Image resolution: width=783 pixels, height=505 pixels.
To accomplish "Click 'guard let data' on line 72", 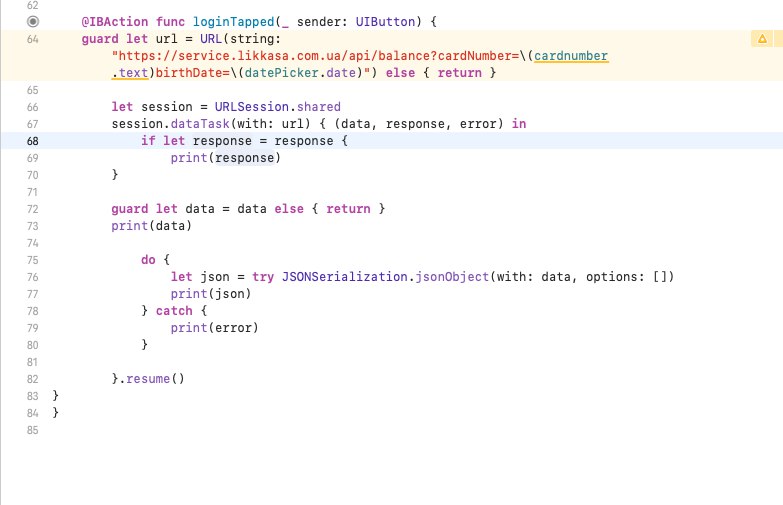I will (163, 209).
